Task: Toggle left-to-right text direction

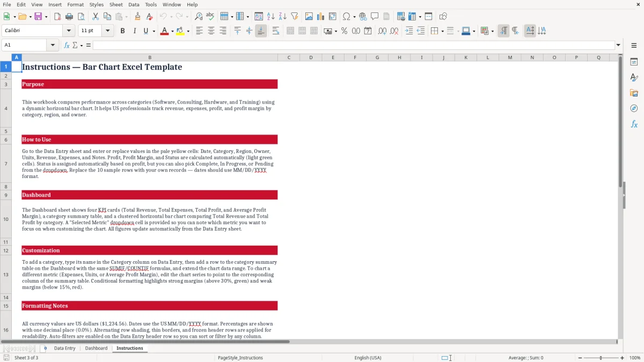Action: pos(503,31)
